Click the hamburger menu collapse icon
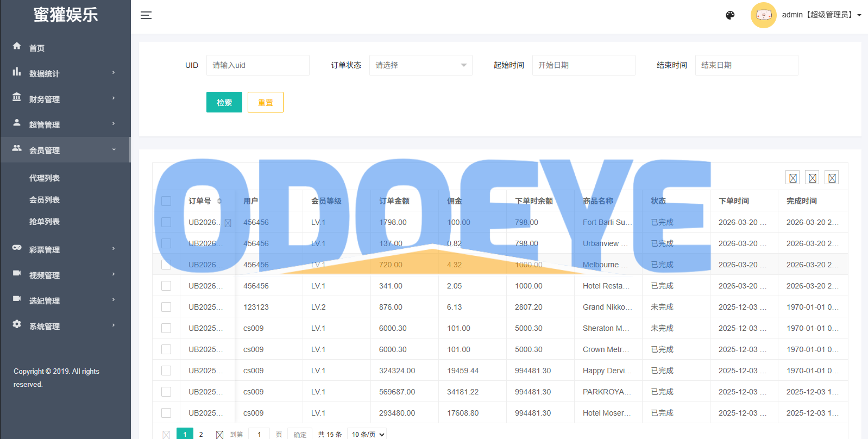 (x=146, y=15)
